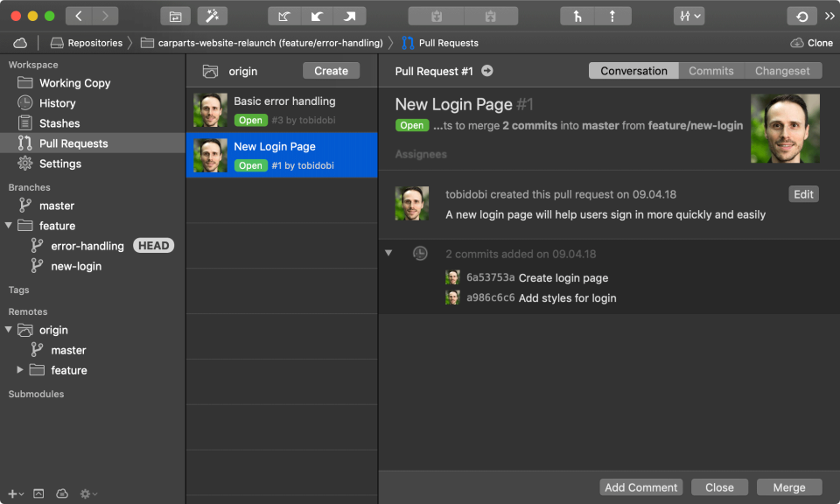Collapse the 2 commits added event group
This screenshot has width=840, height=504.
tap(388, 252)
